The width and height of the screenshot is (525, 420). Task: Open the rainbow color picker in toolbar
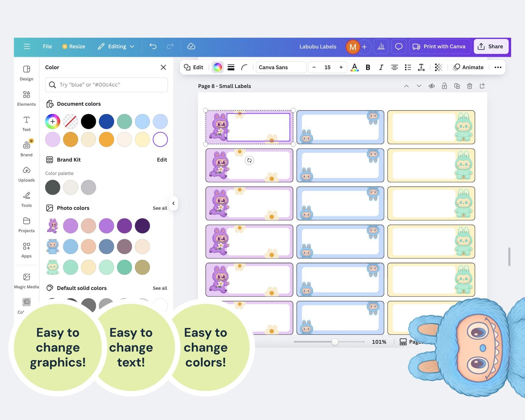[x=218, y=67]
